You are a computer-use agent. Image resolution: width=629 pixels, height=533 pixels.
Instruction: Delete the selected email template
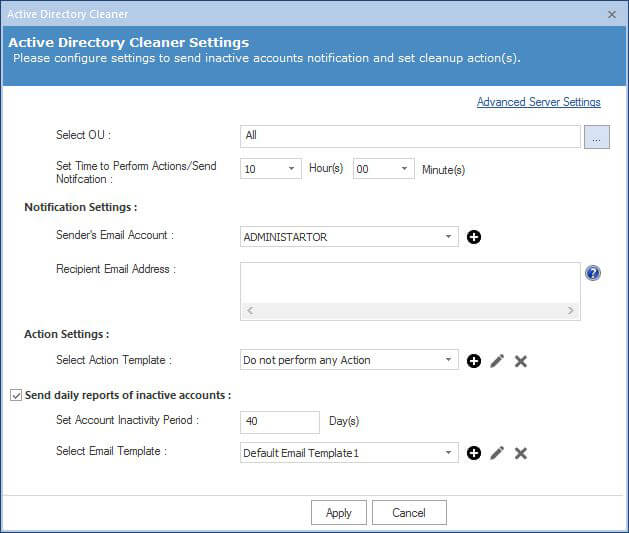tap(521, 453)
